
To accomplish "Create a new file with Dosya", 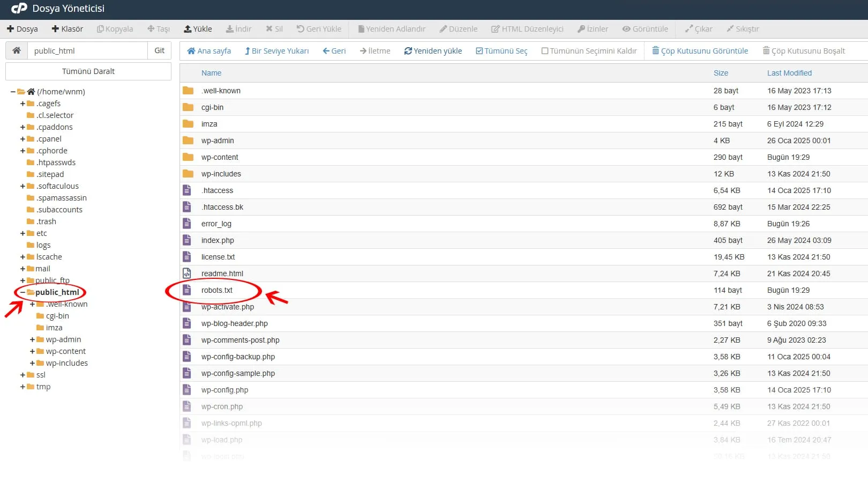I will tap(22, 29).
